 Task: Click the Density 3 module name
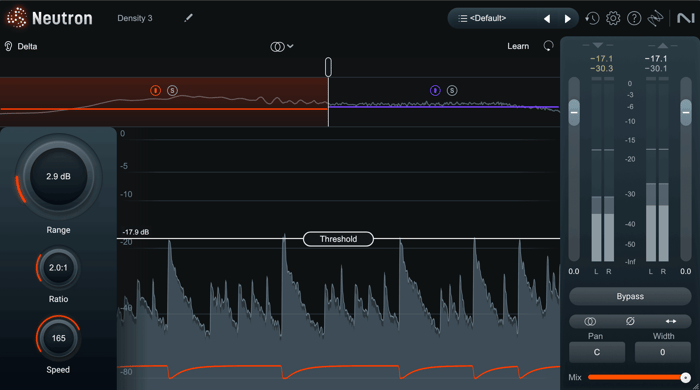[x=135, y=18]
